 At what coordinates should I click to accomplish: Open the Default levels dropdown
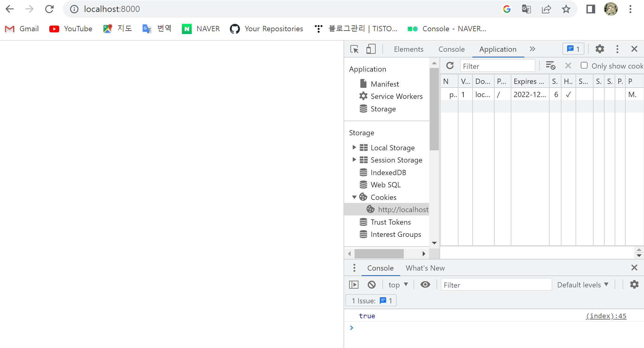[583, 285]
